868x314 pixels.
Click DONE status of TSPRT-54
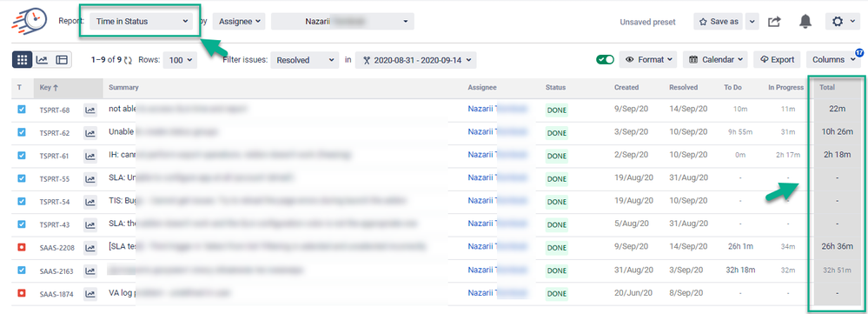tap(557, 202)
